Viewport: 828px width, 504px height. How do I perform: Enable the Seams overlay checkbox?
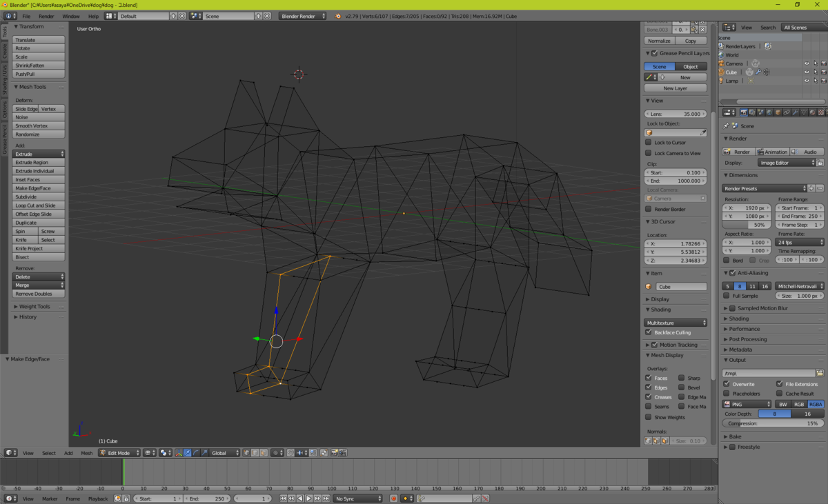[x=649, y=406]
